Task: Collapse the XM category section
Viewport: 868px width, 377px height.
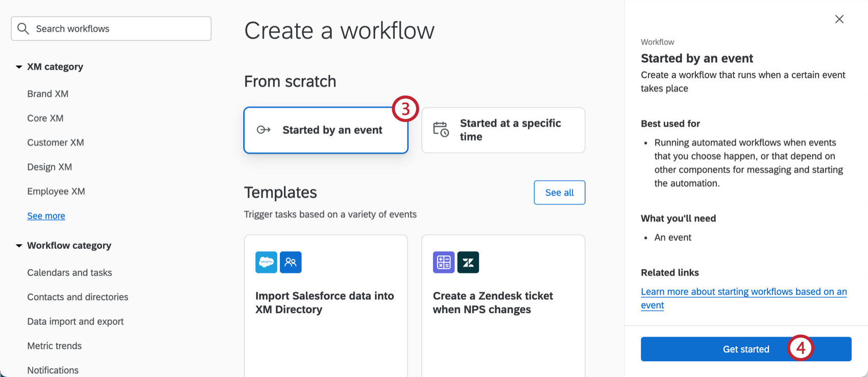Action: tap(19, 67)
